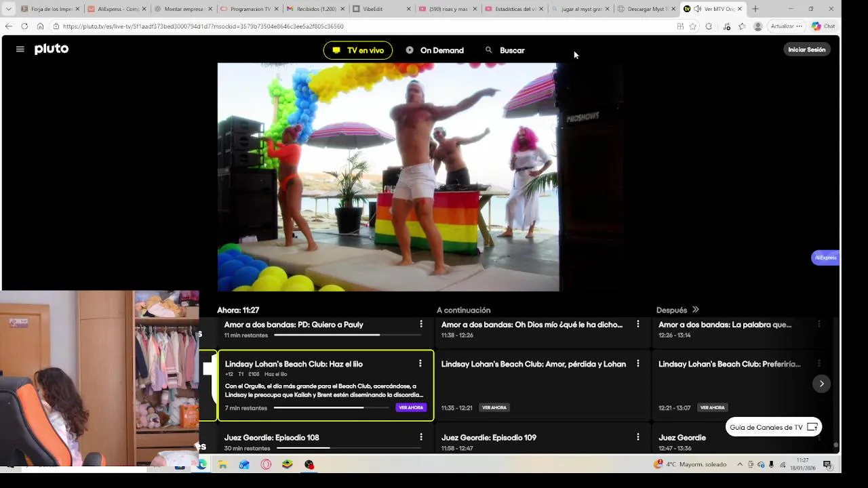Open options for Juez Geordie: Episodio 109
The image size is (868, 488).
638,437
